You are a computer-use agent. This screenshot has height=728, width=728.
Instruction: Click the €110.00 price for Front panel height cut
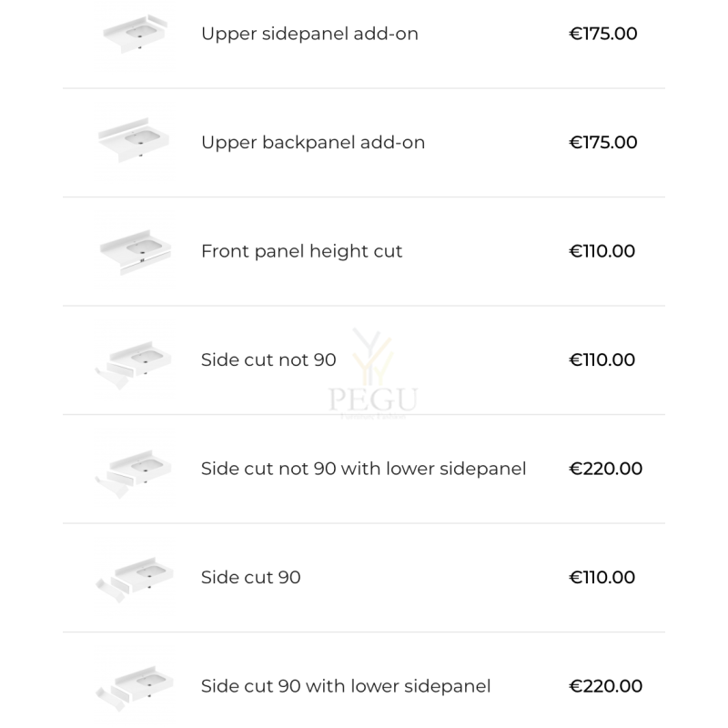[602, 251]
